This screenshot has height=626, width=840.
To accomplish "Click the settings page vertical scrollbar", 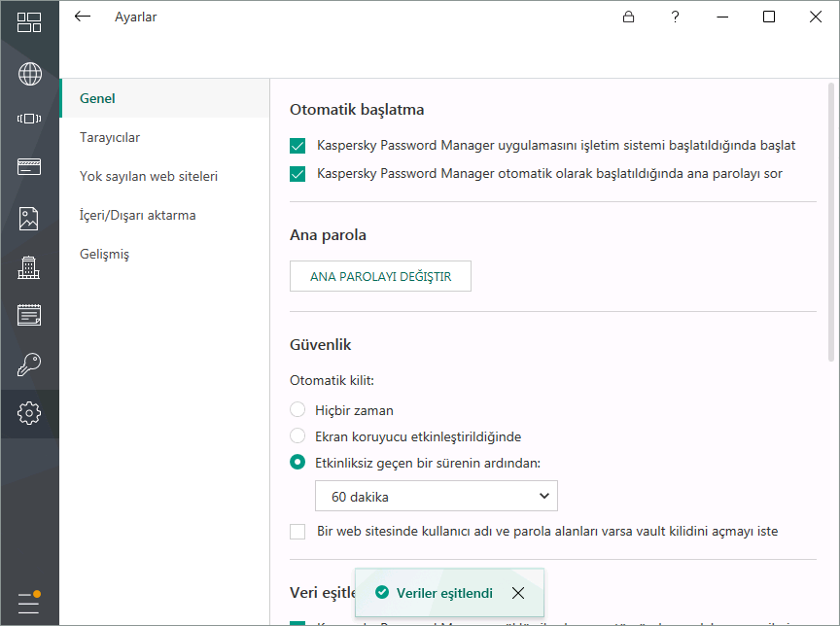I will click(x=831, y=223).
